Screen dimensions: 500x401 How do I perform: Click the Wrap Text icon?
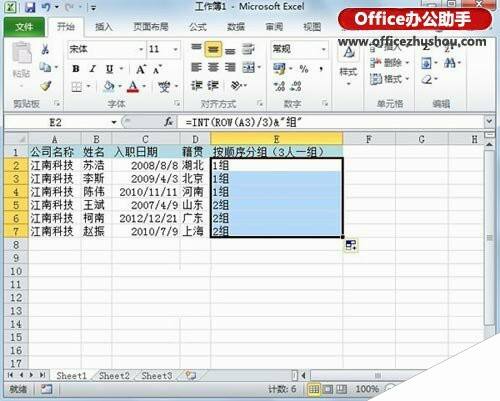coord(248,49)
